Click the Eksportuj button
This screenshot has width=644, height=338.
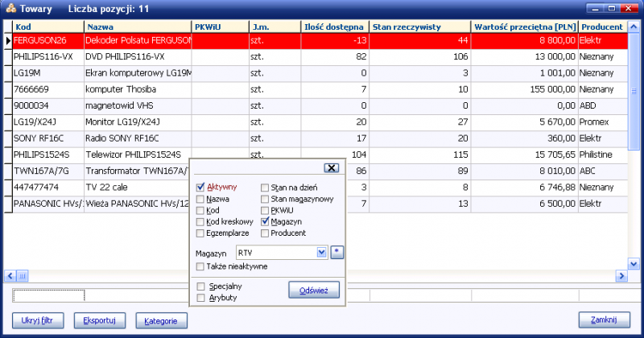99,320
